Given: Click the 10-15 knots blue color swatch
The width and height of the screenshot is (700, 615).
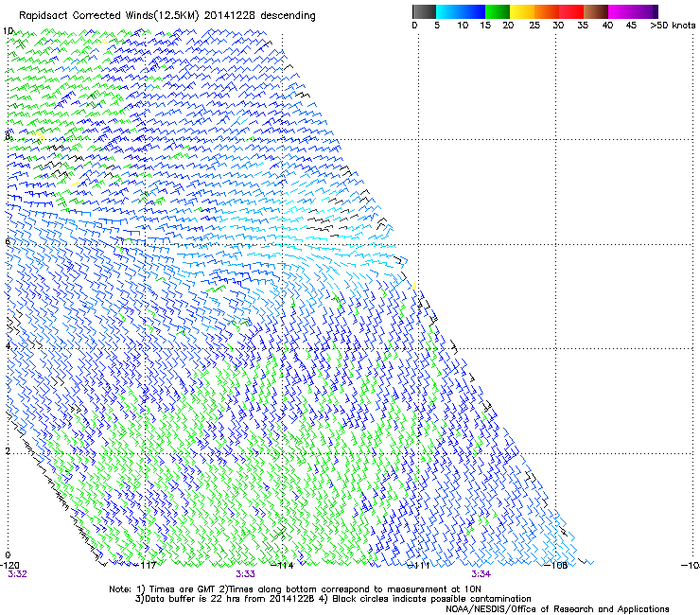Looking at the screenshot, I should pos(472,11).
